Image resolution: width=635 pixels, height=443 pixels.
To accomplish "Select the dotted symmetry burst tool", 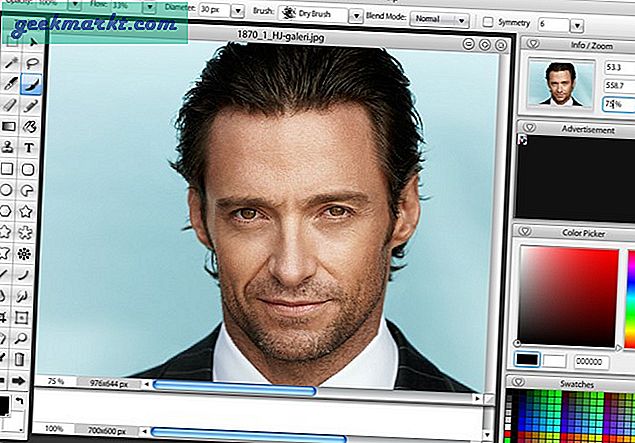I will [24, 254].
